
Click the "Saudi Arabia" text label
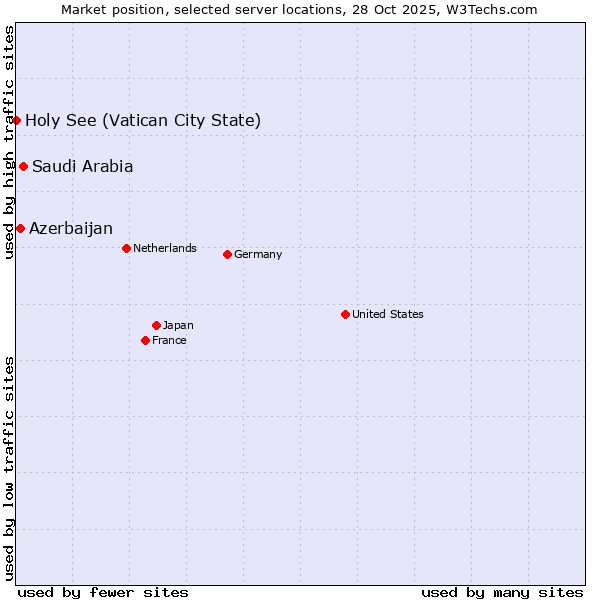82,167
